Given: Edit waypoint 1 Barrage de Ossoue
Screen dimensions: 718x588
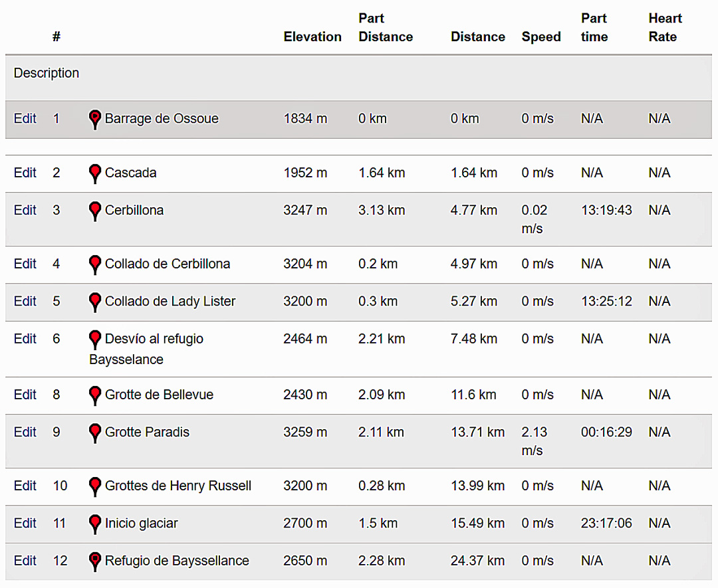Looking at the screenshot, I should tap(25, 118).
